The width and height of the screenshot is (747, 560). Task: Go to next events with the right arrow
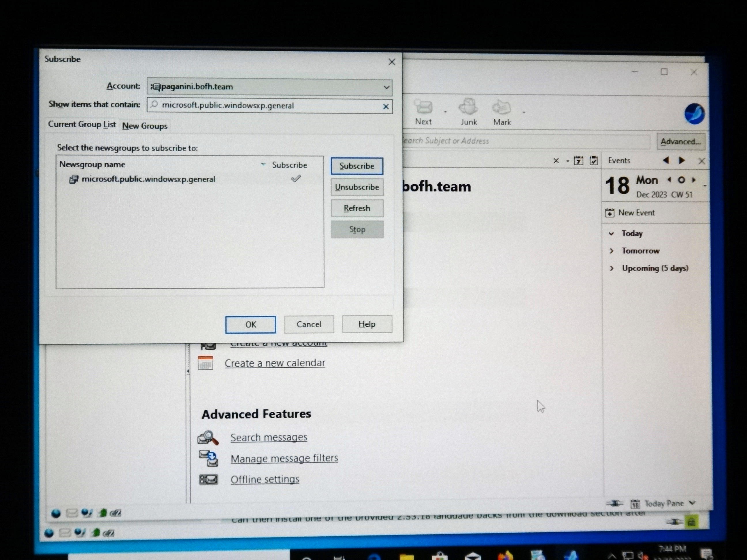click(682, 160)
